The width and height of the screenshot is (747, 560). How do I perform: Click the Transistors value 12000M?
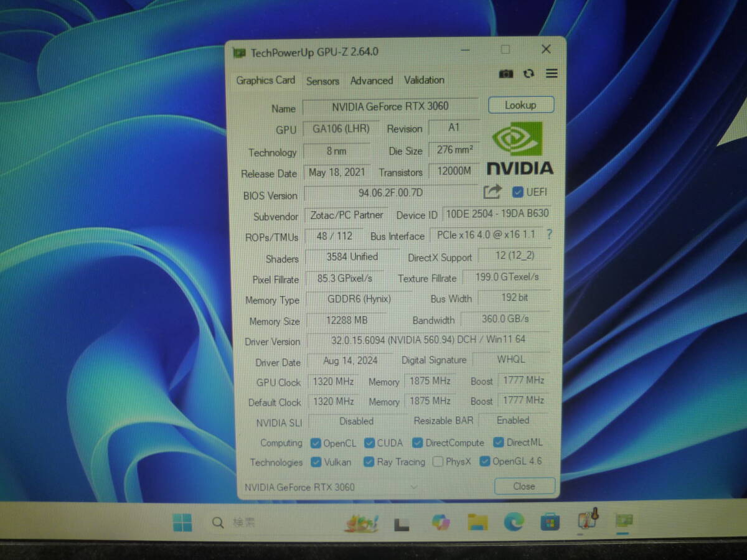pos(454,171)
